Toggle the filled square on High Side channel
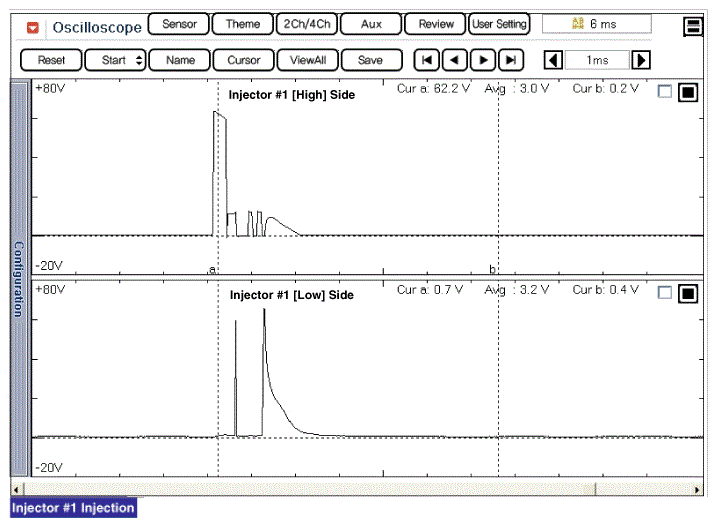The width and height of the screenshot is (717, 527). (x=687, y=93)
